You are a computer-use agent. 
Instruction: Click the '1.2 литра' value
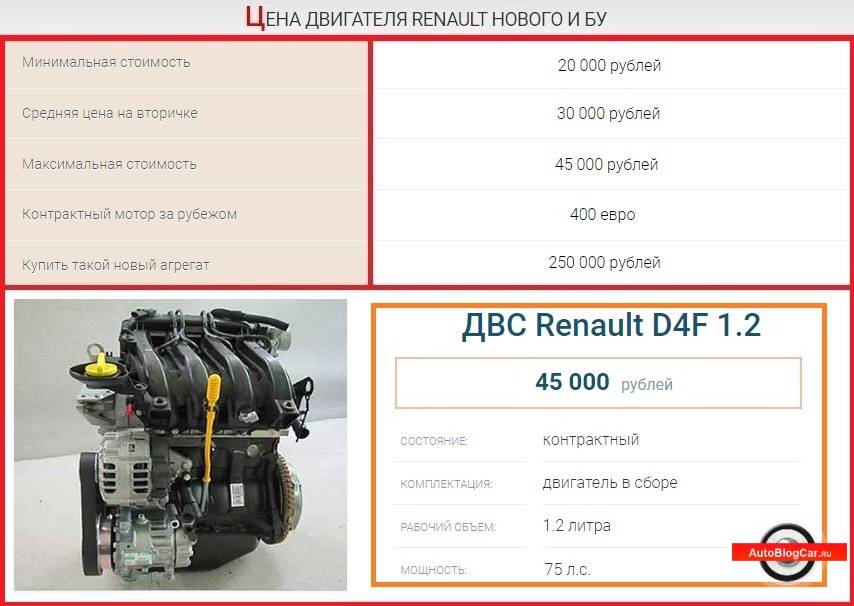[577, 525]
